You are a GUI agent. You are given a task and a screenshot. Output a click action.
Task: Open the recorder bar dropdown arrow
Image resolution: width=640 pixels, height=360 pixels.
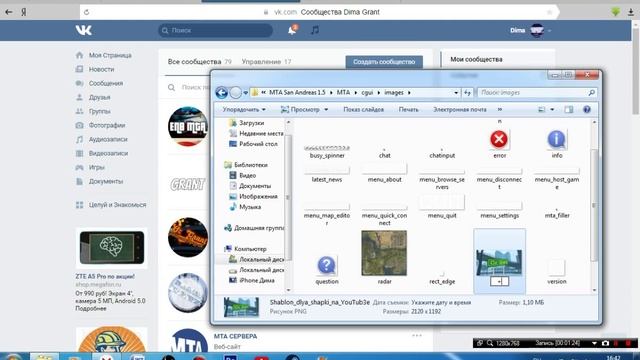coord(594,343)
